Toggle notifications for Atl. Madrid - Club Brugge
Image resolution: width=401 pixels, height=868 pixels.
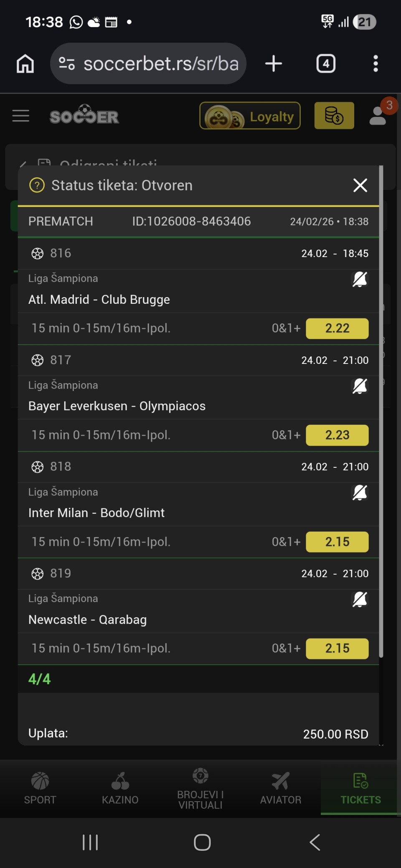click(x=360, y=279)
